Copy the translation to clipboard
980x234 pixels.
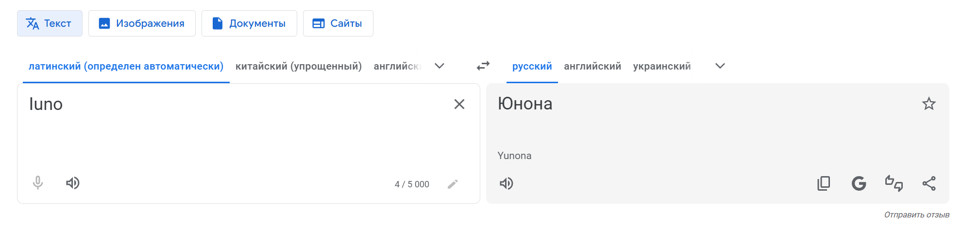[824, 183]
